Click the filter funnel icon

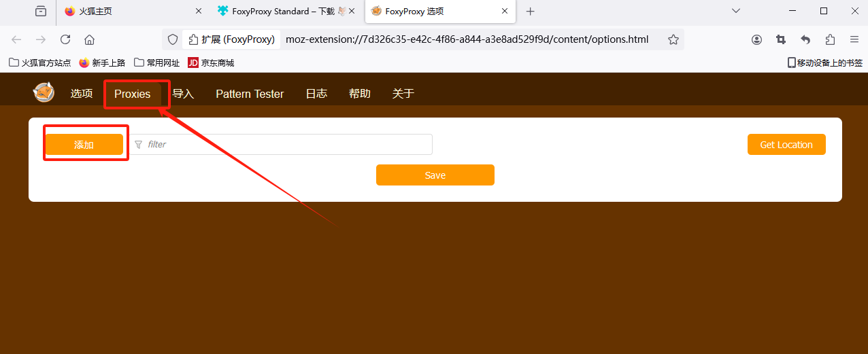point(139,145)
